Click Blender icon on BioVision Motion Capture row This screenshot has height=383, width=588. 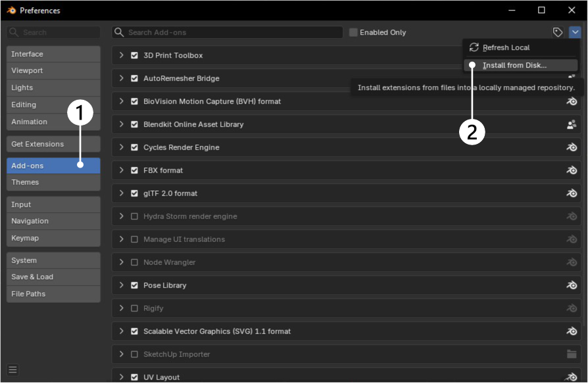[x=572, y=101]
